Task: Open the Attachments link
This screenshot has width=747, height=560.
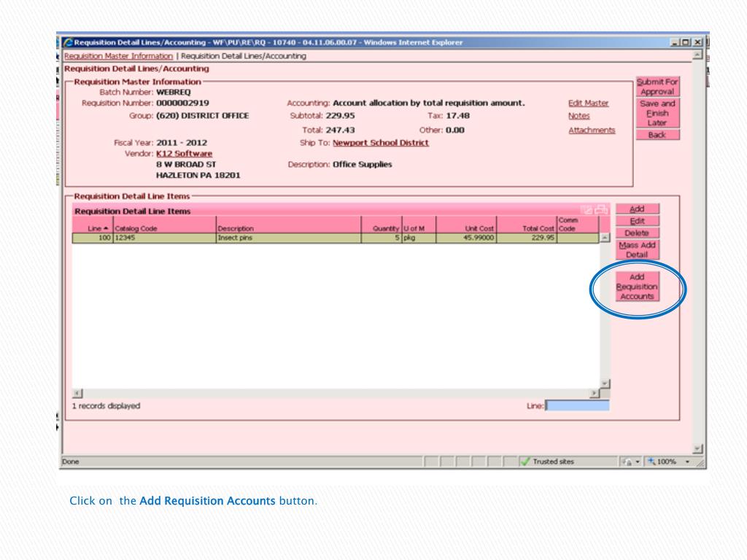Action: point(592,130)
